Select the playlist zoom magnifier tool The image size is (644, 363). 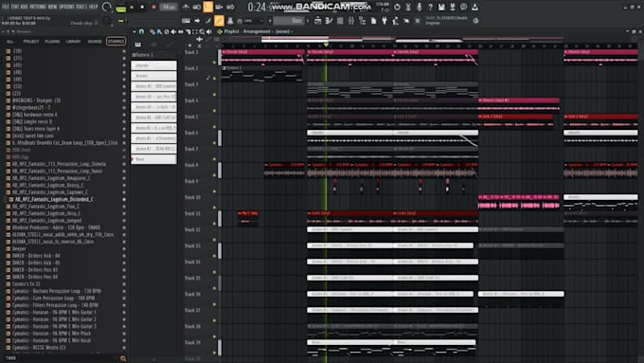[202, 31]
